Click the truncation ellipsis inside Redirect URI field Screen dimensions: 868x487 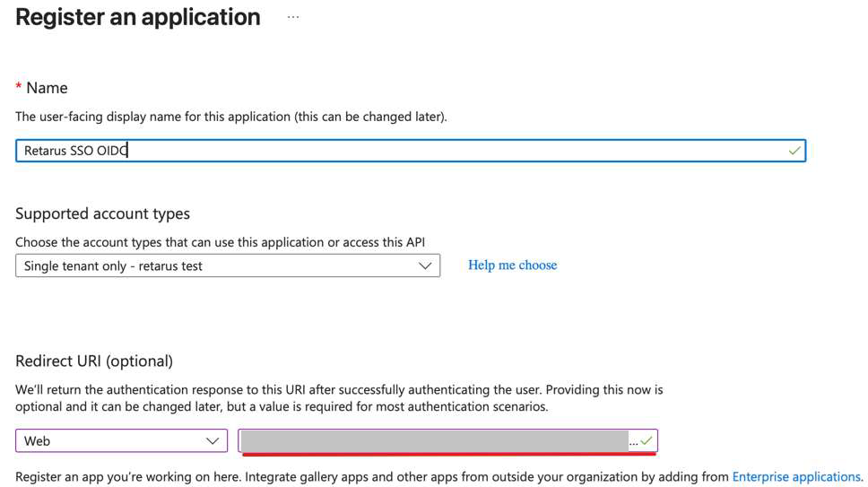point(634,442)
